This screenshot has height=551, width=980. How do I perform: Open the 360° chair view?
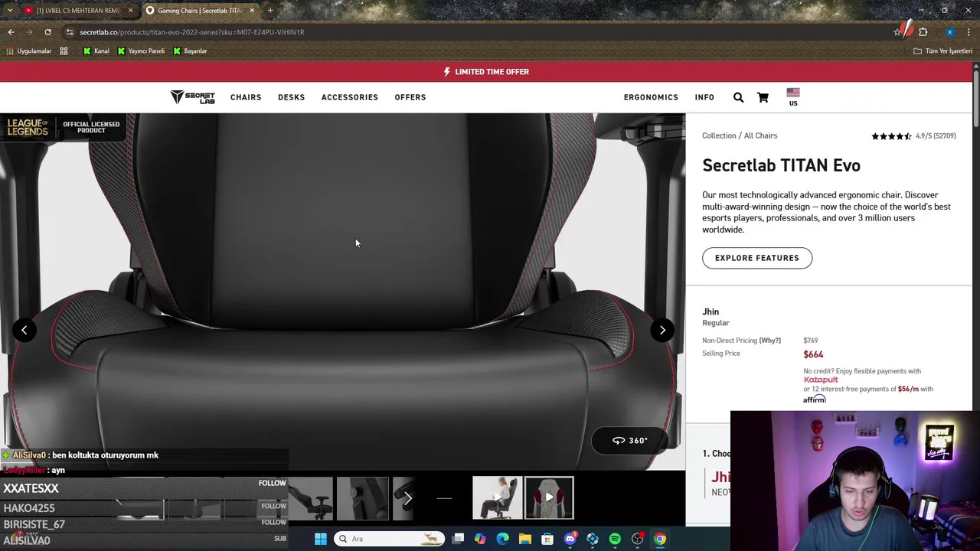tap(630, 440)
